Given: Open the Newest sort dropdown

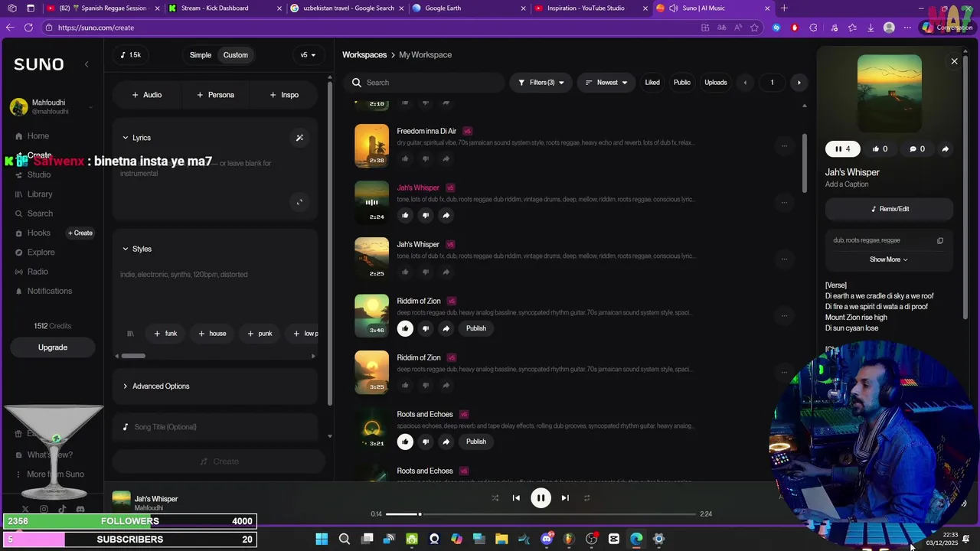Looking at the screenshot, I should [x=606, y=83].
